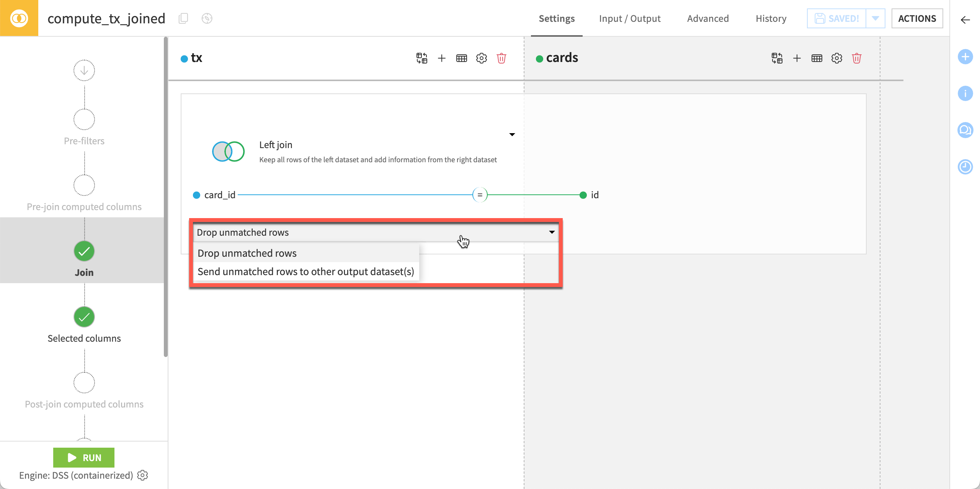
Task: Open the tx dataset table view
Action: coord(461,58)
